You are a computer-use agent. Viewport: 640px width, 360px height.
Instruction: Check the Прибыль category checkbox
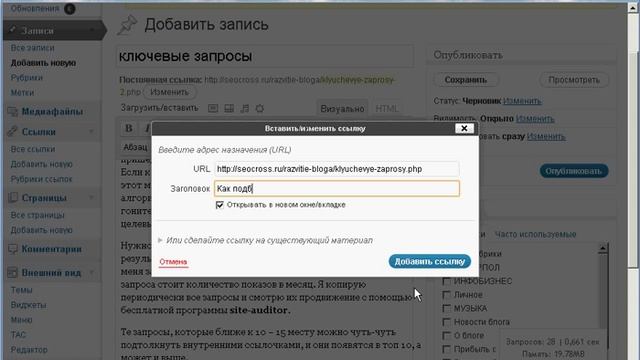click(x=447, y=349)
